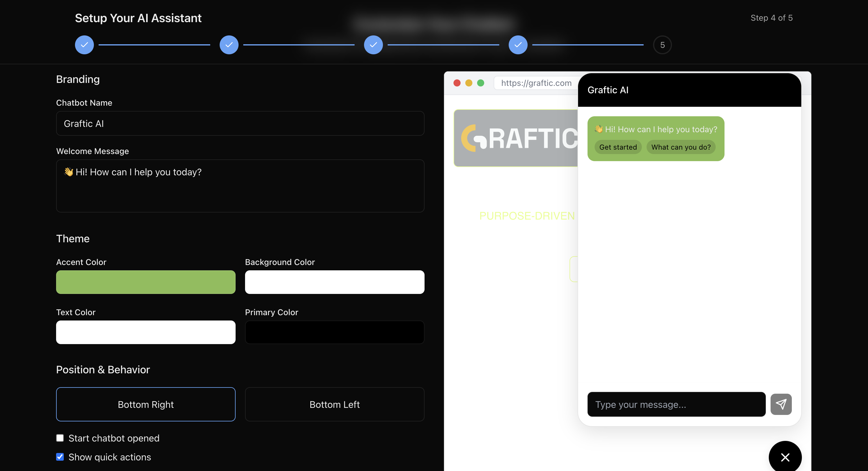This screenshot has height=471, width=868.
Task: Select the fourth step checkmark circle
Action: coord(518,45)
